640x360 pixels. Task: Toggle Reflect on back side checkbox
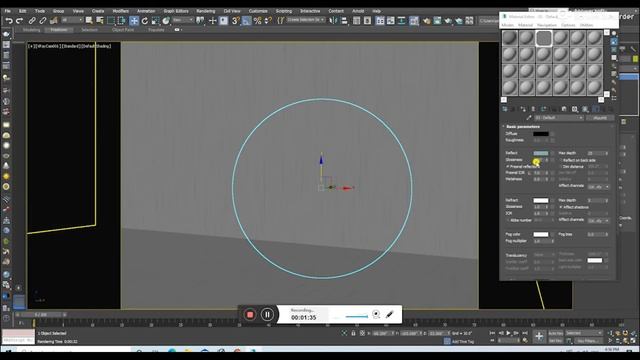click(x=561, y=160)
